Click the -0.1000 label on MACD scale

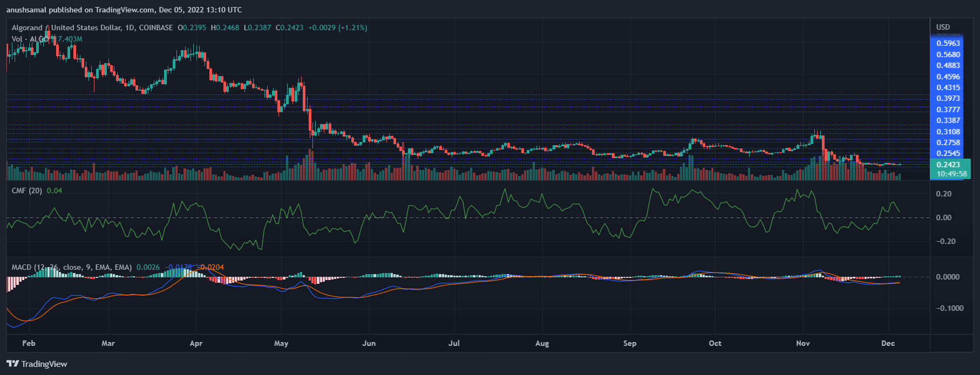tap(947, 308)
